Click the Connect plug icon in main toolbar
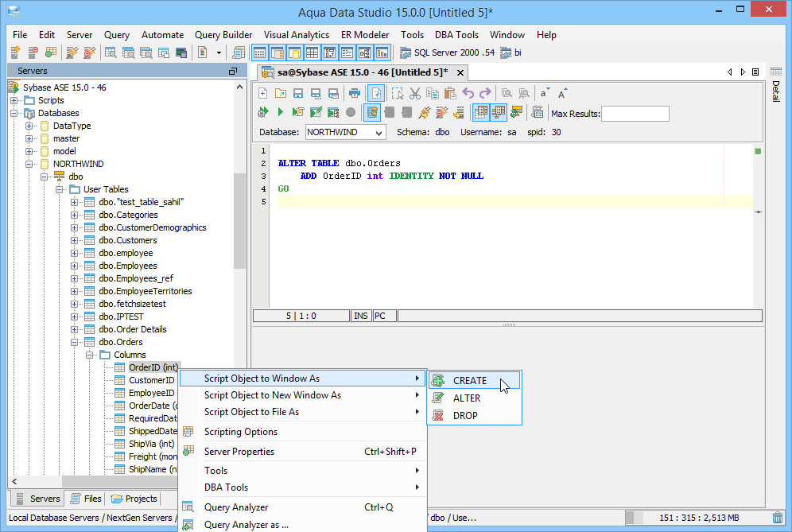The height and width of the screenshot is (532, 792). [72, 52]
